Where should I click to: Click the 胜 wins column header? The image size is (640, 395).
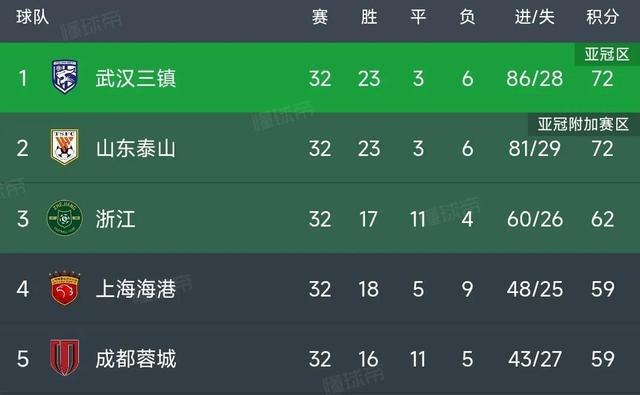point(369,17)
